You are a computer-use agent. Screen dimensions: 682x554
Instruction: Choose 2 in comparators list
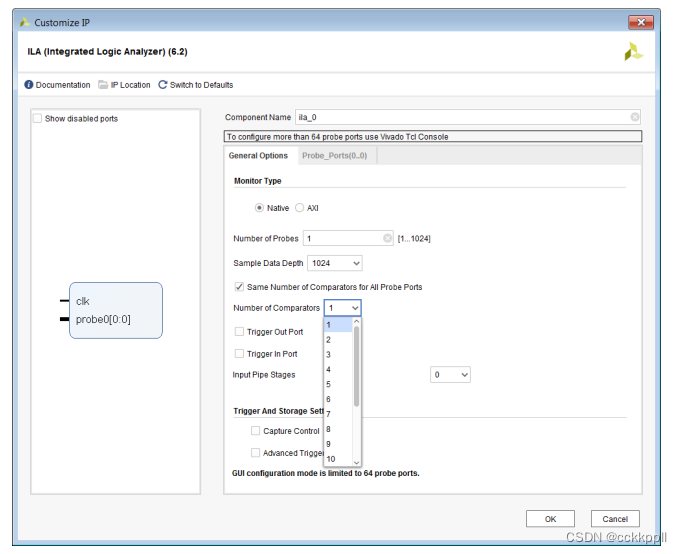click(x=338, y=340)
